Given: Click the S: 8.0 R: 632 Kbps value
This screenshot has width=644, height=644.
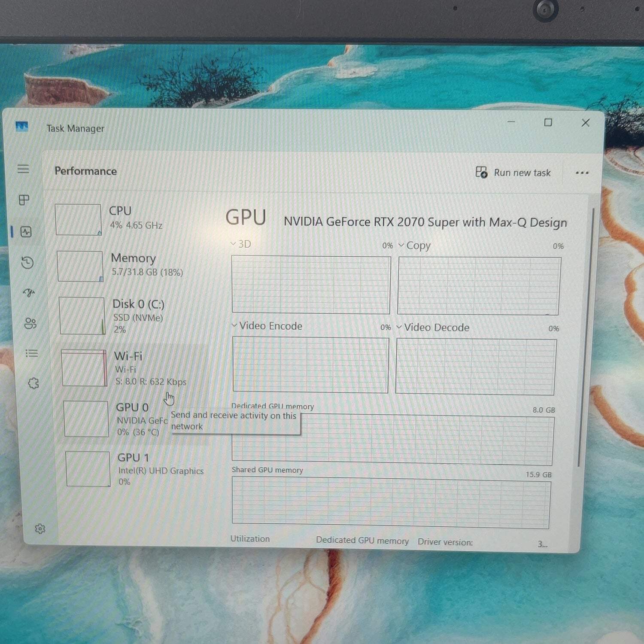Looking at the screenshot, I should pos(151,382).
